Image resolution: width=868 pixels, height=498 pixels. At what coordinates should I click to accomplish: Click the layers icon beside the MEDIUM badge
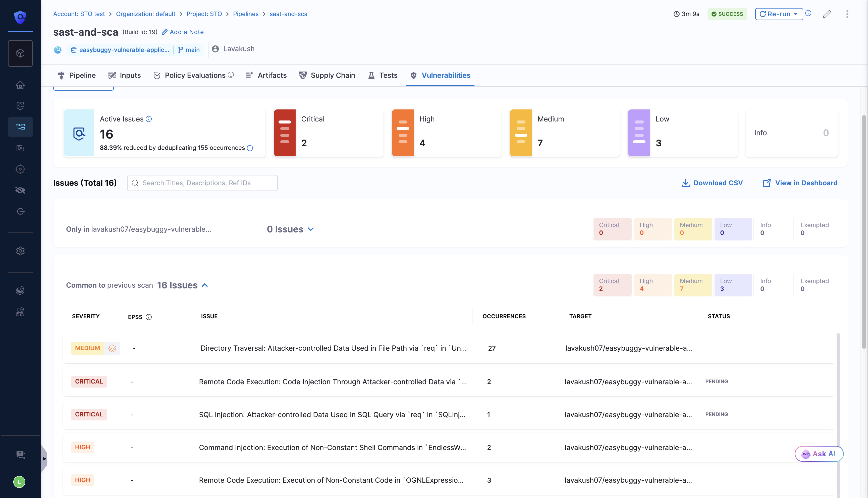point(112,348)
